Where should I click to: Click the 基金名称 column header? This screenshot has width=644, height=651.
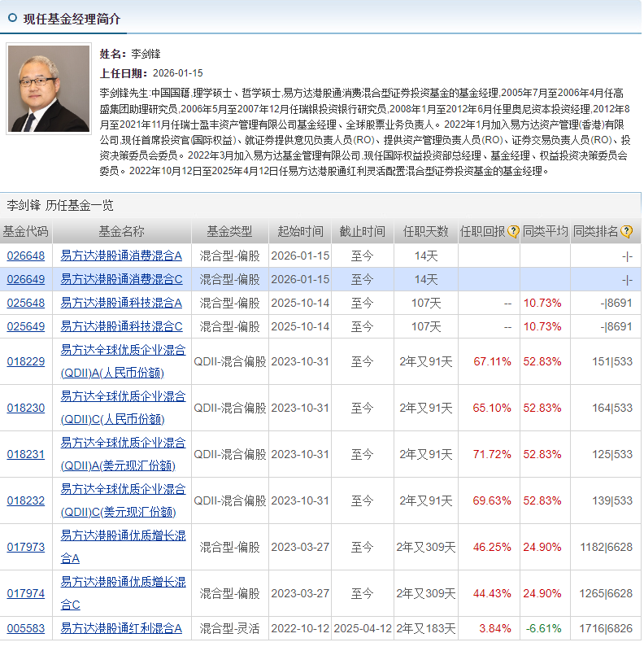point(122,232)
